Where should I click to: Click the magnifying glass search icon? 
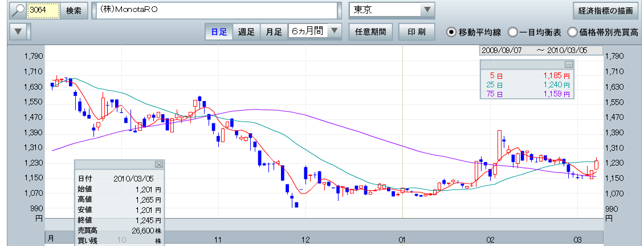(x=19, y=10)
